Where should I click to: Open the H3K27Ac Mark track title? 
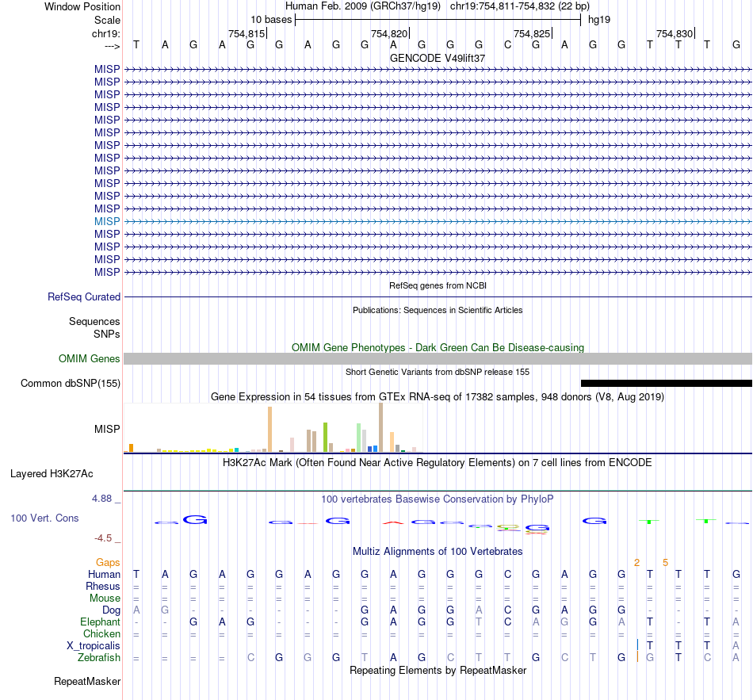click(x=438, y=463)
